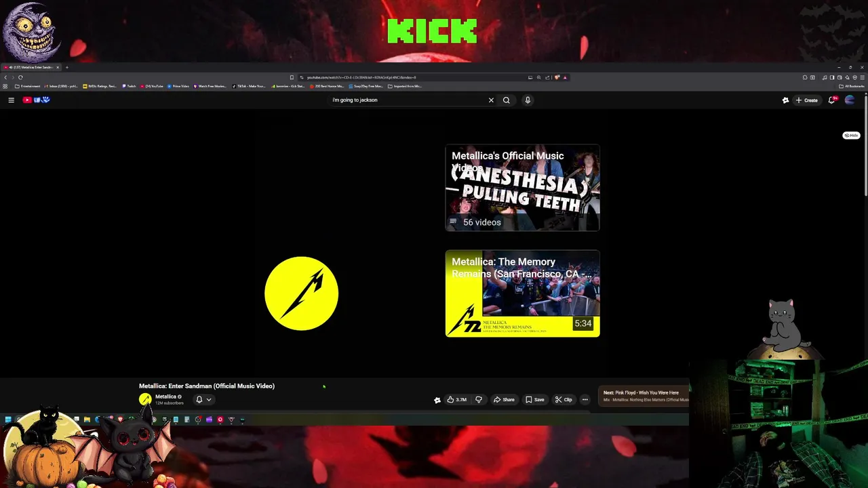Image resolution: width=868 pixels, height=488 pixels.
Task: Open the (24) YouTube bookmark
Action: (x=152, y=86)
